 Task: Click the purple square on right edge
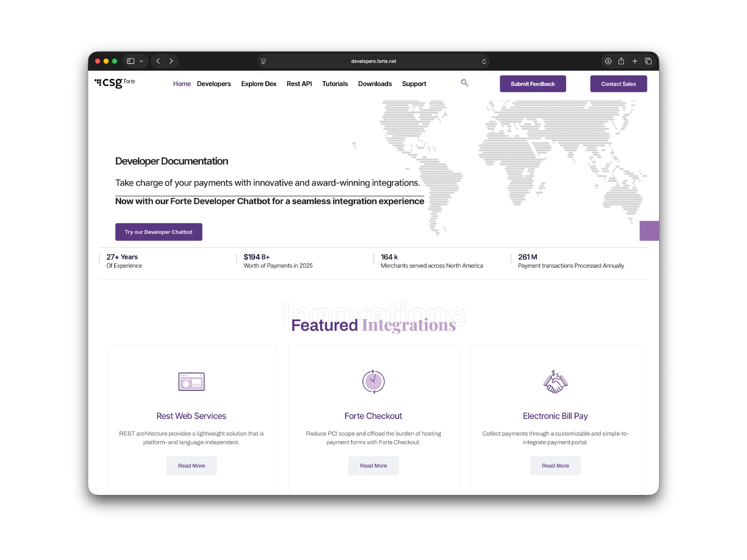coord(649,231)
